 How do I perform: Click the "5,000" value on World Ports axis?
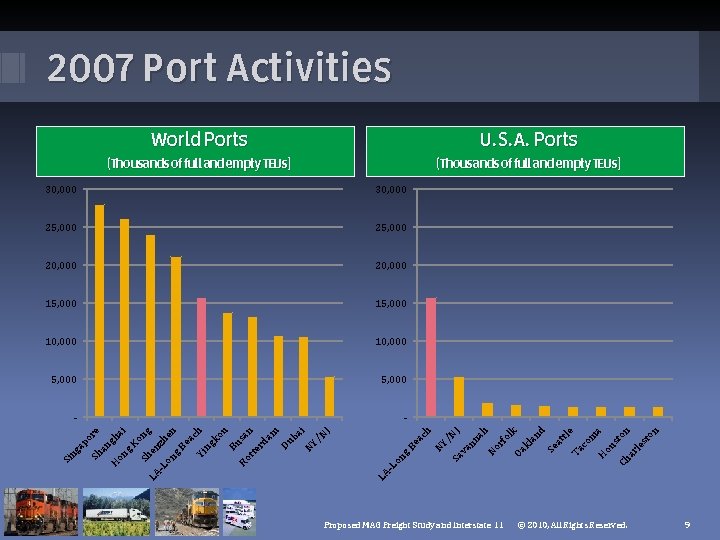coord(64,380)
